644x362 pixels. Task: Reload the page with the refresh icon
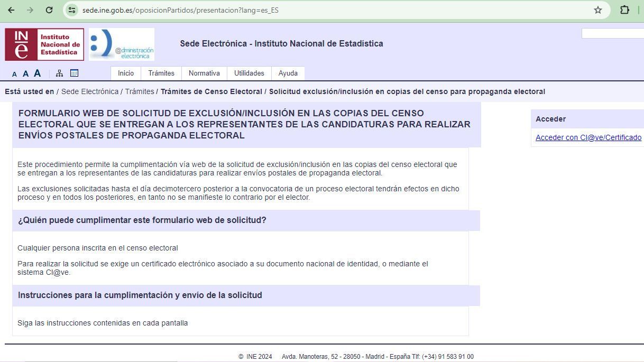click(49, 10)
